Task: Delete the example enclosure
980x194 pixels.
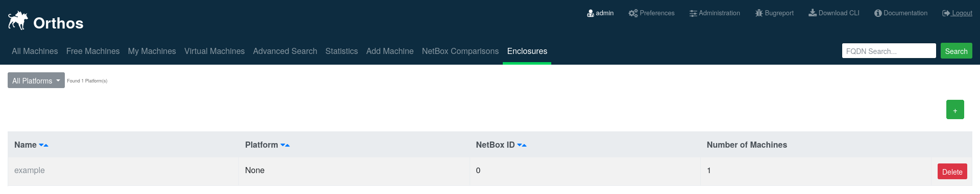Action: (952, 172)
